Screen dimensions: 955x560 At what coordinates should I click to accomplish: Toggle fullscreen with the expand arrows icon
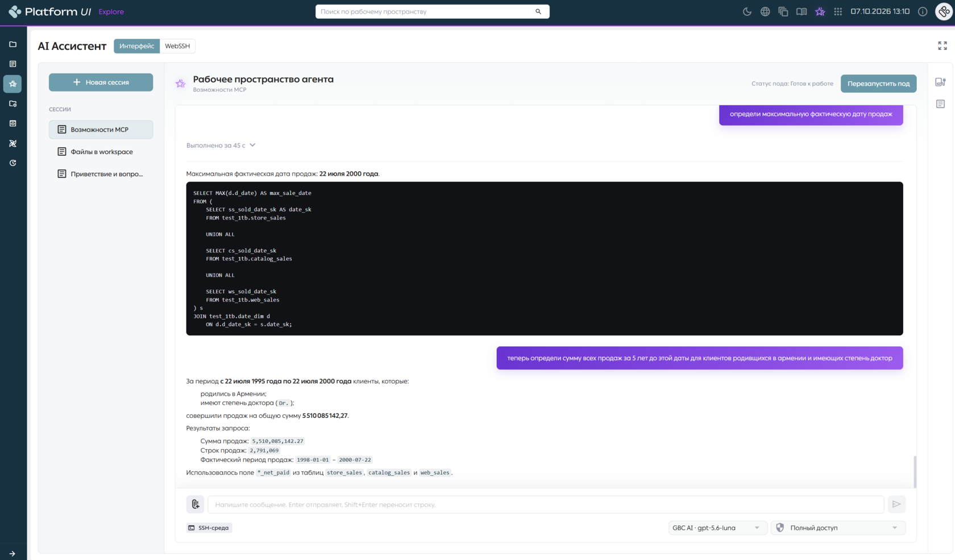coord(942,46)
